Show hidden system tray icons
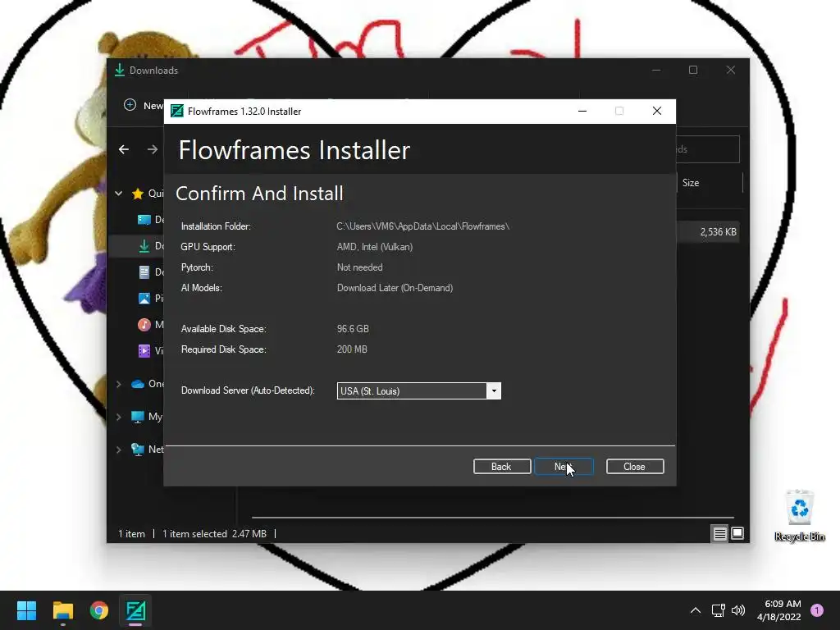 point(696,610)
